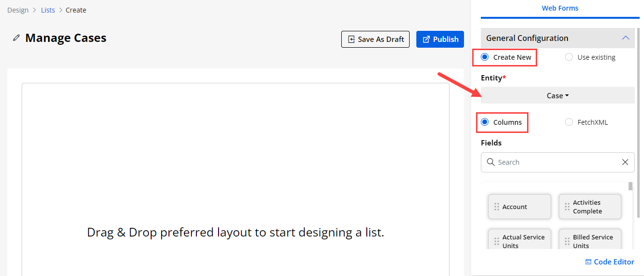This screenshot has height=276, width=644.
Task: Switch to the Web Forms tab
Action: tap(560, 8)
